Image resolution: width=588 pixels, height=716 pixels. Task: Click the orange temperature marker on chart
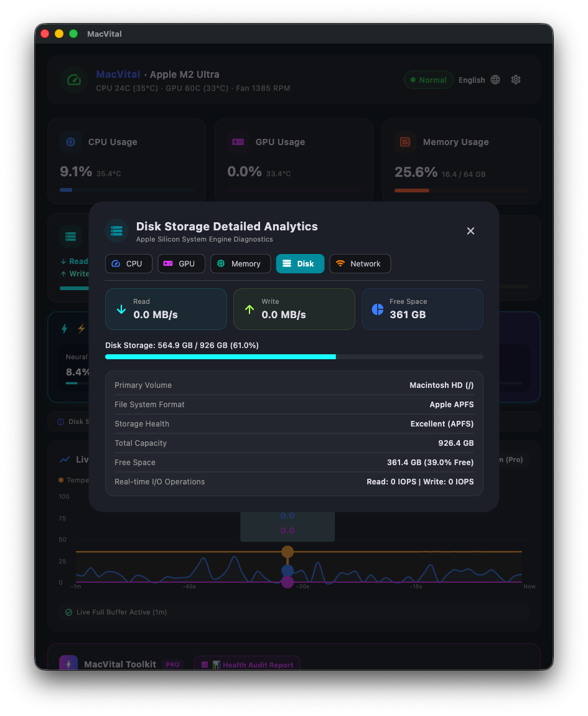point(287,552)
